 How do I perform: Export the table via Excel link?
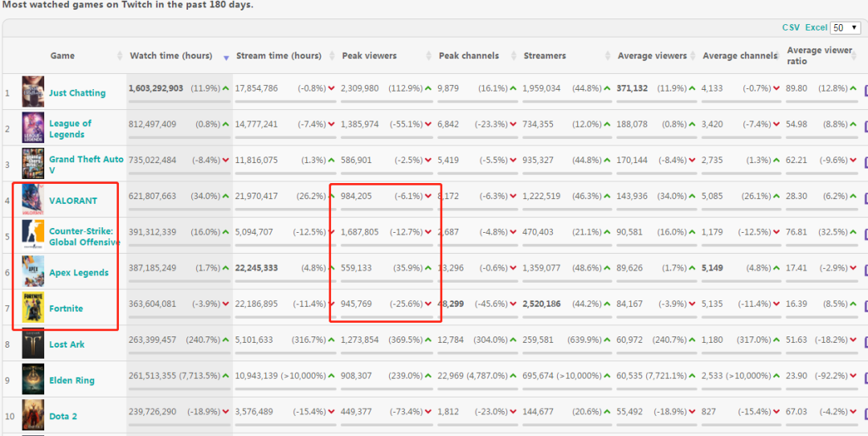816,27
